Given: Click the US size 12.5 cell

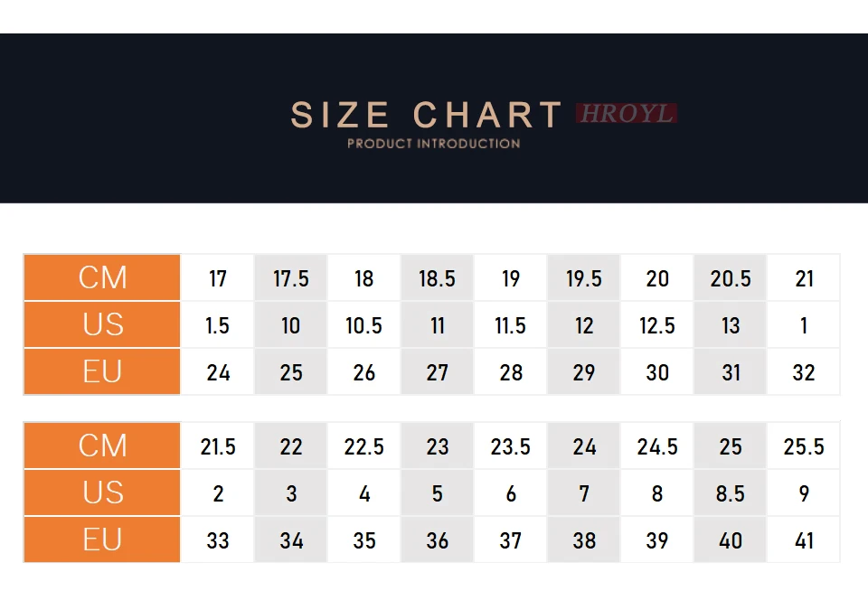Looking at the screenshot, I should coord(657,324).
